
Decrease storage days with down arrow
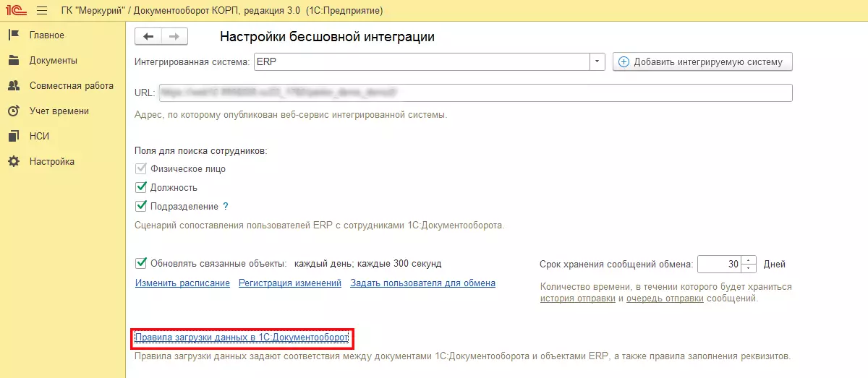coord(749,269)
